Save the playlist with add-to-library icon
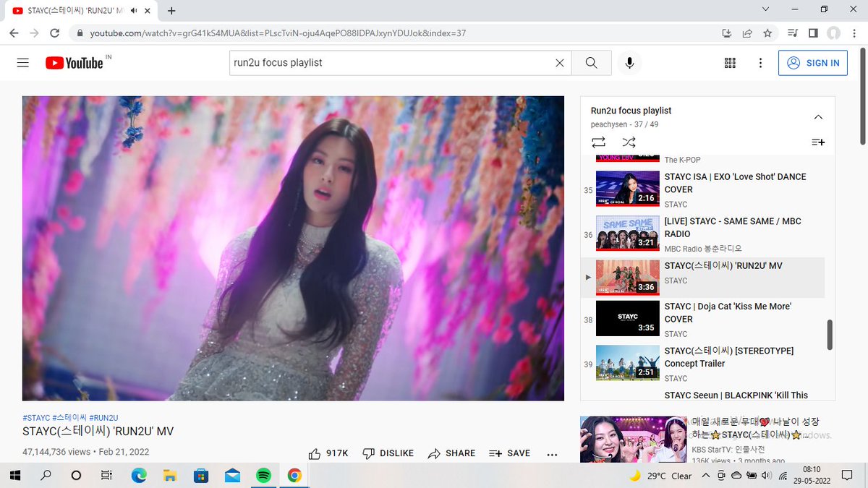Screen dimensions: 868x488 pos(818,142)
